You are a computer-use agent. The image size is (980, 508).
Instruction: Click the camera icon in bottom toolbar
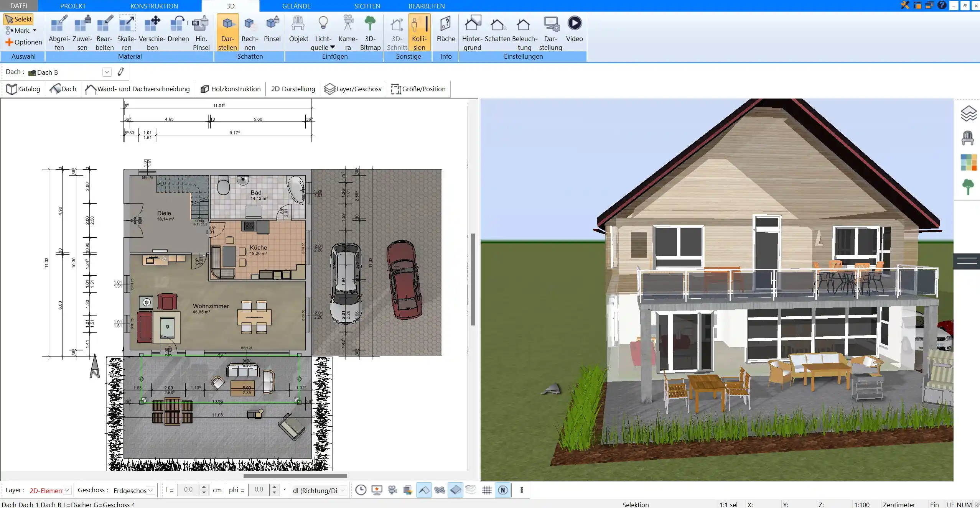[392, 490]
